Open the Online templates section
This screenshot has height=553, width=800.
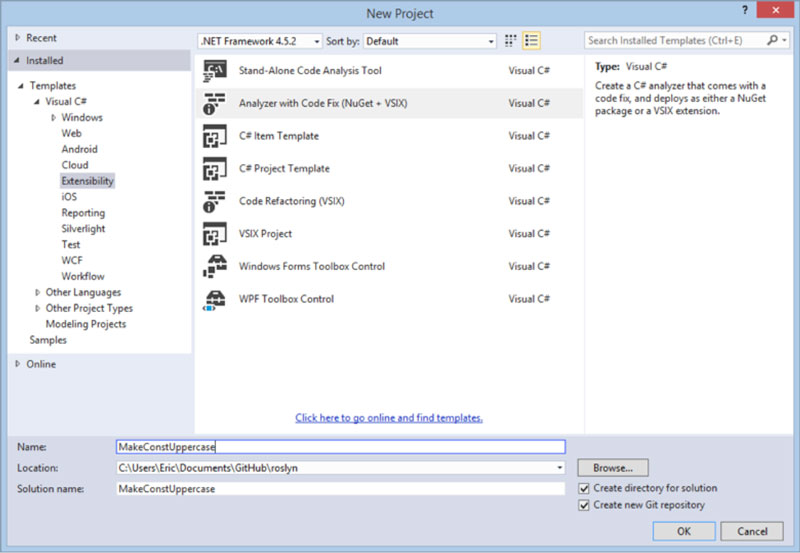coord(42,364)
